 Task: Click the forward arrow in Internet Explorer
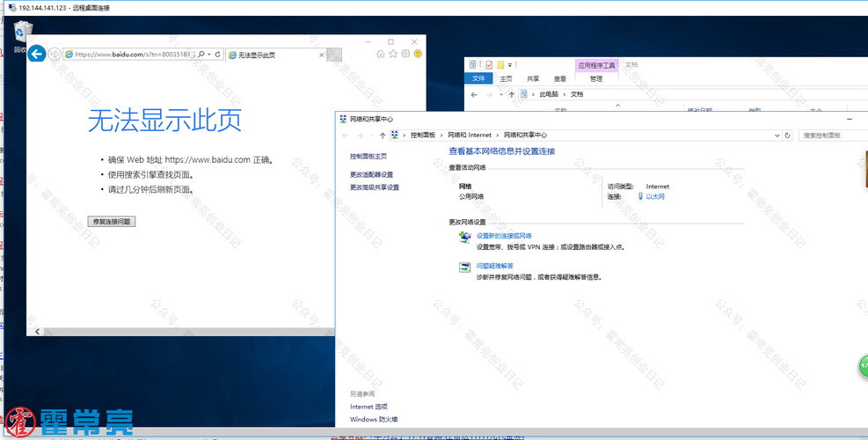pyautogui.click(x=55, y=54)
